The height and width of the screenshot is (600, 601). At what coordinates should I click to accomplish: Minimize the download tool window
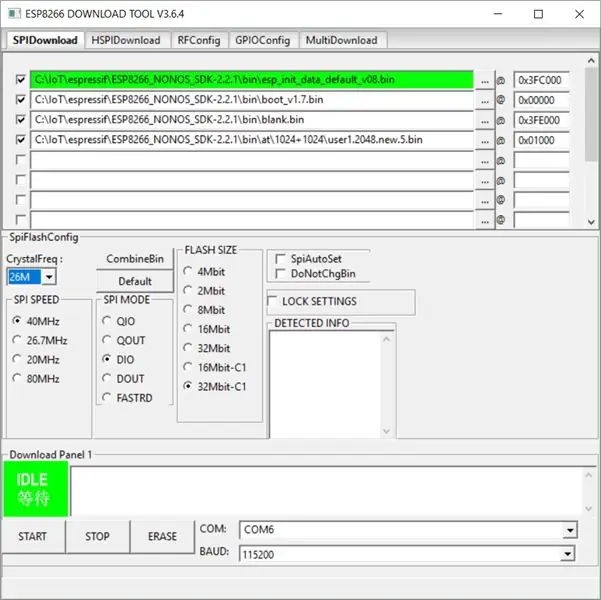[x=498, y=14]
